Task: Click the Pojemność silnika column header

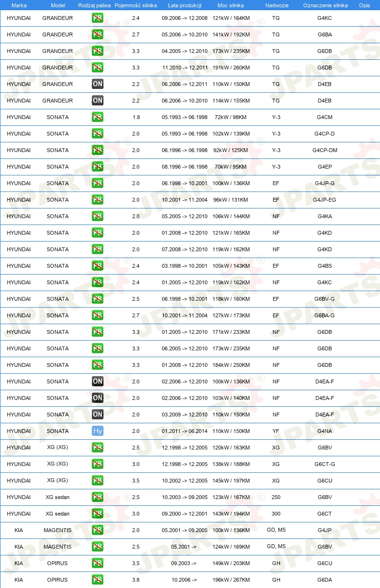Action: point(136,5)
